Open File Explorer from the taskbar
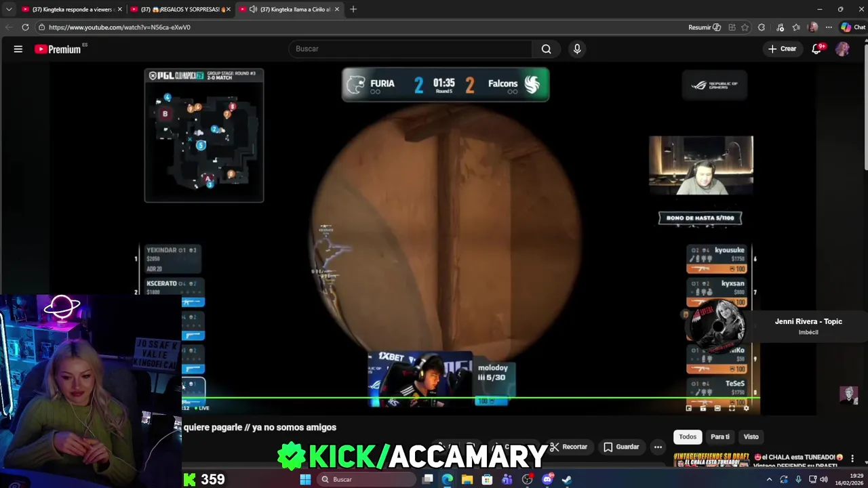The height and width of the screenshot is (488, 868). (x=467, y=479)
